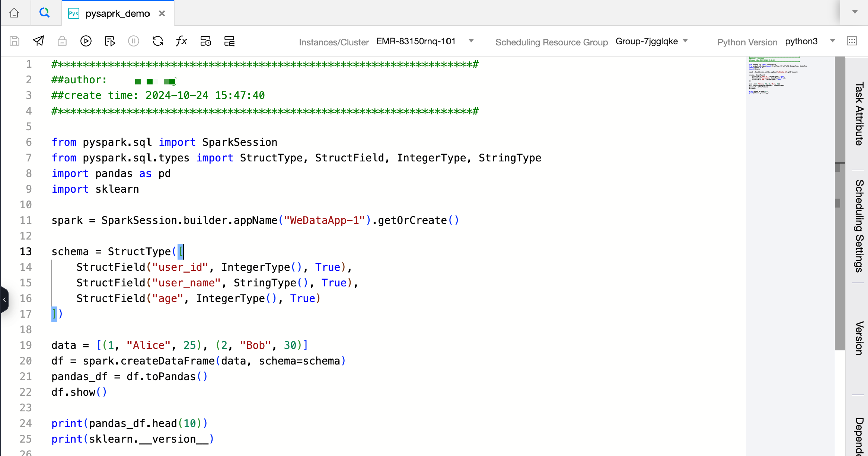Click the pause icon in toolbar
868x456 pixels.
pyautogui.click(x=134, y=41)
